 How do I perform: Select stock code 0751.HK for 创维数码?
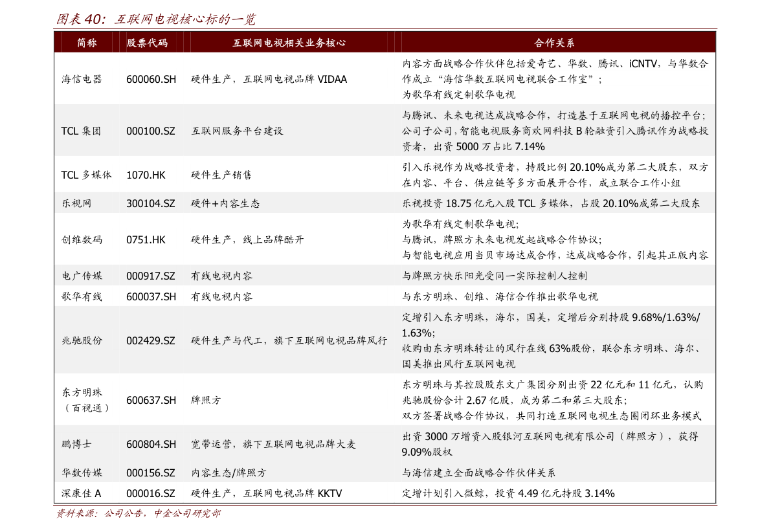(x=146, y=239)
